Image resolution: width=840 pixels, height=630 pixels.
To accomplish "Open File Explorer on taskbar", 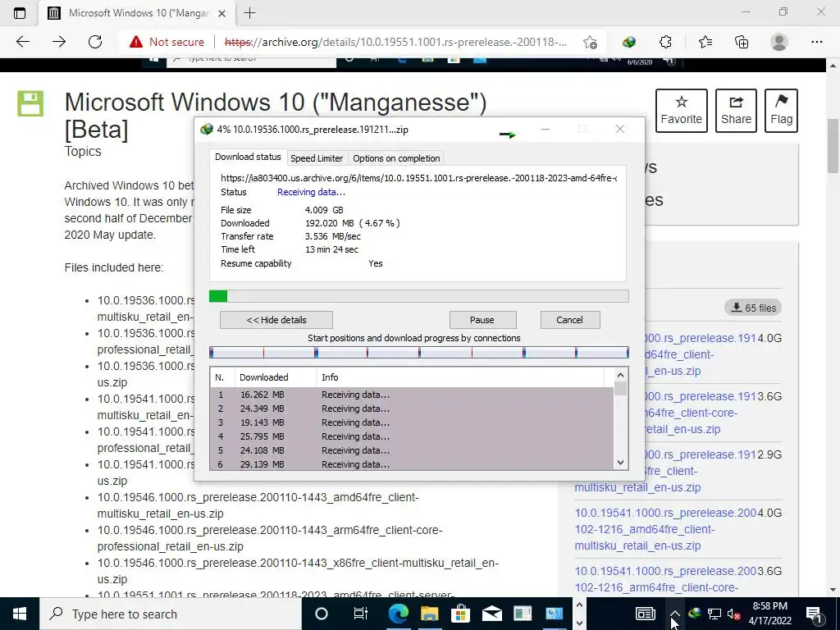I will (x=429, y=614).
